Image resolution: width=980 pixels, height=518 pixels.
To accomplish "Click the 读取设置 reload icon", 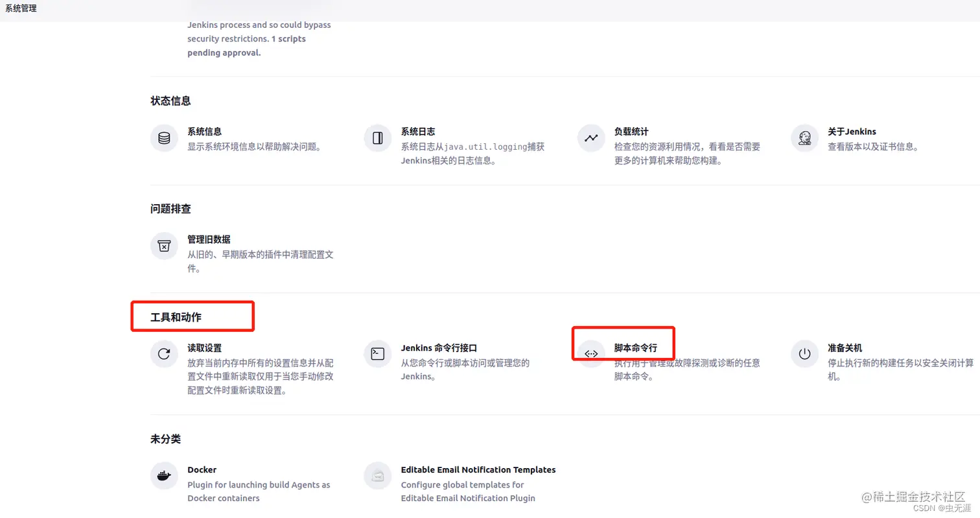I will (164, 354).
